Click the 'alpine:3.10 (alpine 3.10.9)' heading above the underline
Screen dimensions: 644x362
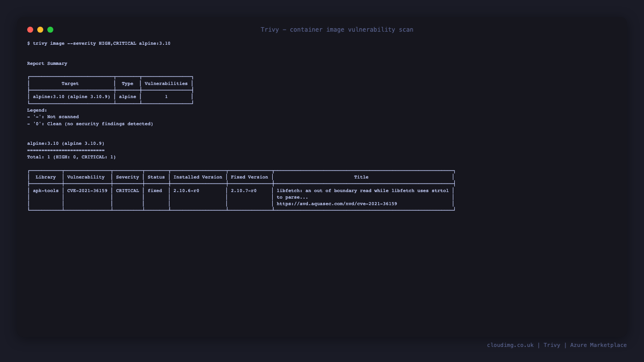pos(66,143)
